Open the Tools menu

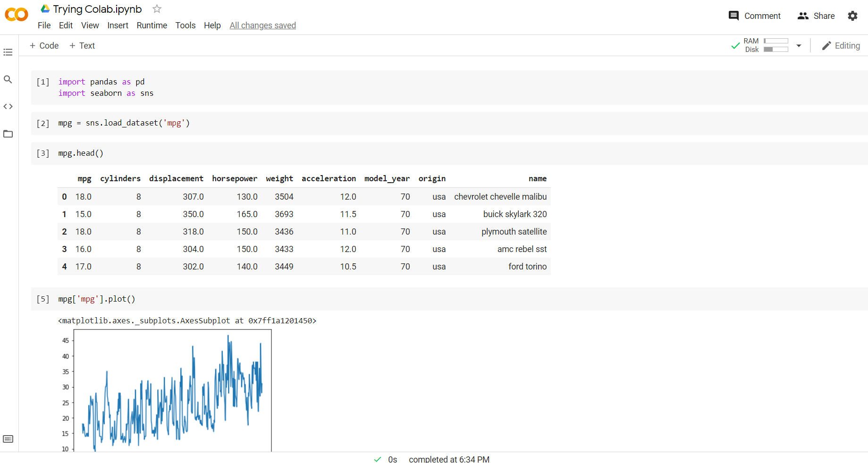tap(185, 25)
